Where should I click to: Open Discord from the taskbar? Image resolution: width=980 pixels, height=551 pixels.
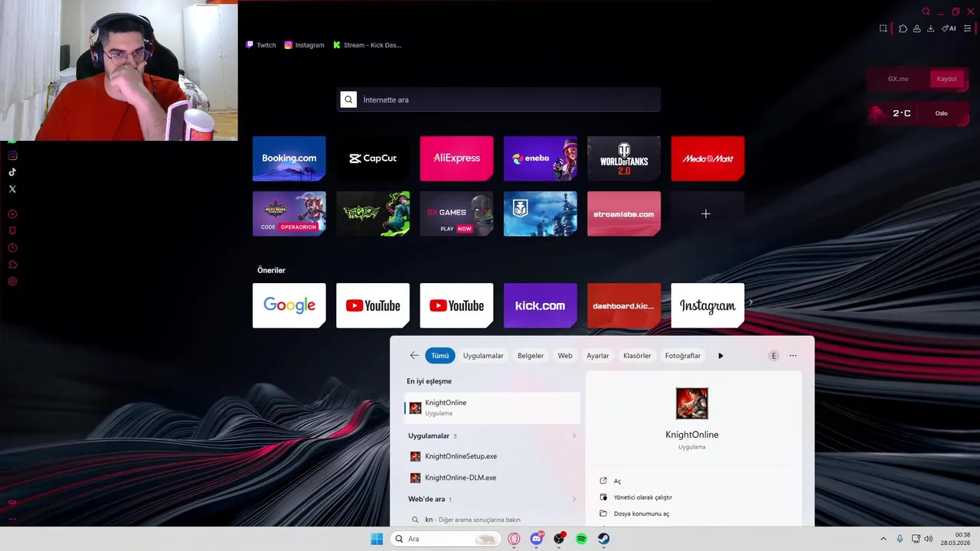[x=537, y=539]
